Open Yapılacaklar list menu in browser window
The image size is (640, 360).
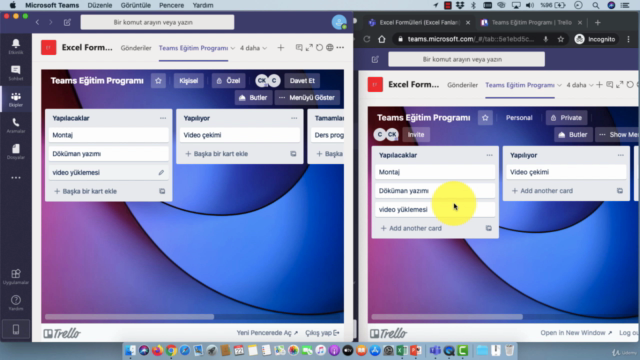489,155
